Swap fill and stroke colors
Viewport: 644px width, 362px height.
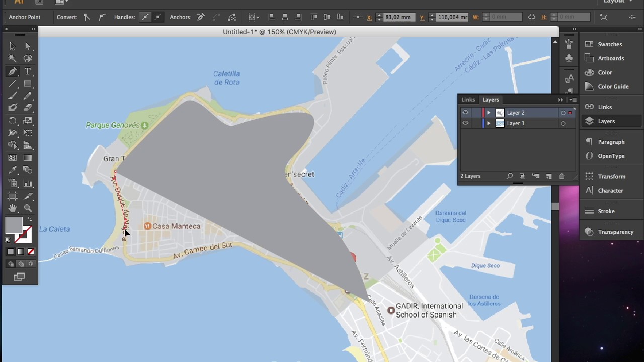(x=30, y=220)
